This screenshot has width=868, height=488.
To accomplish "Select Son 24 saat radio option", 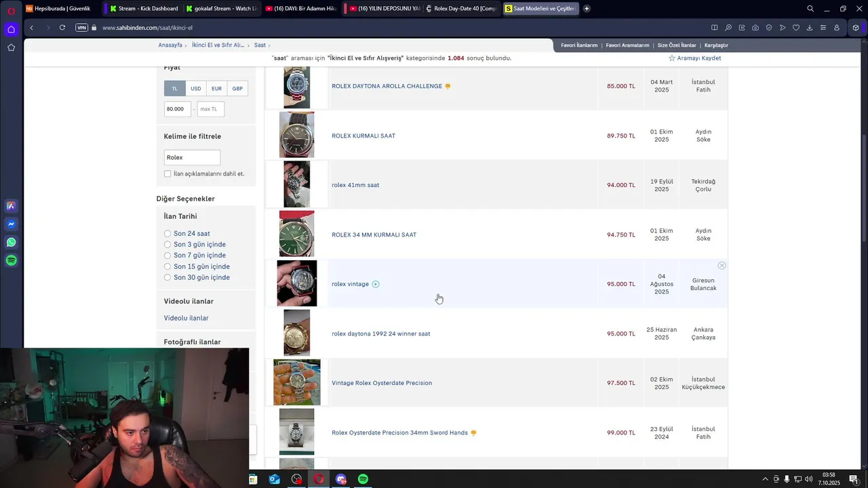I will (167, 234).
